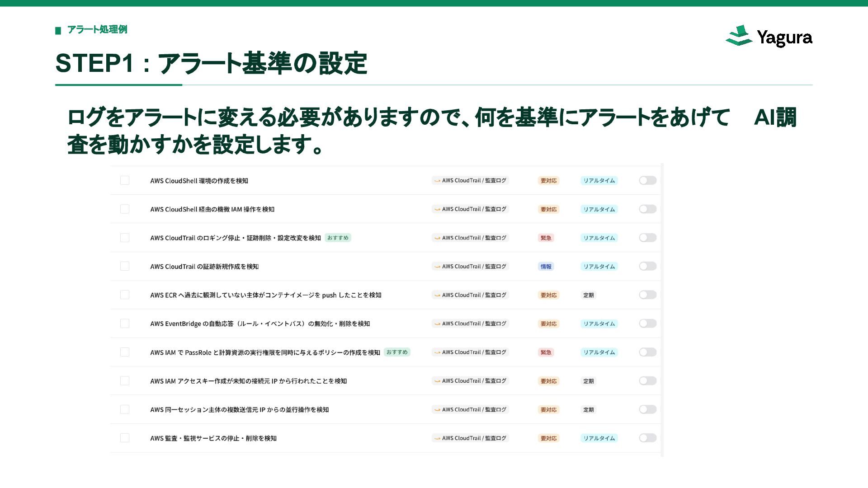Image resolution: width=868 pixels, height=488 pixels.
Task: Click AWS icon in CloudShell 経由の機微 IAM row
Action: [437, 209]
